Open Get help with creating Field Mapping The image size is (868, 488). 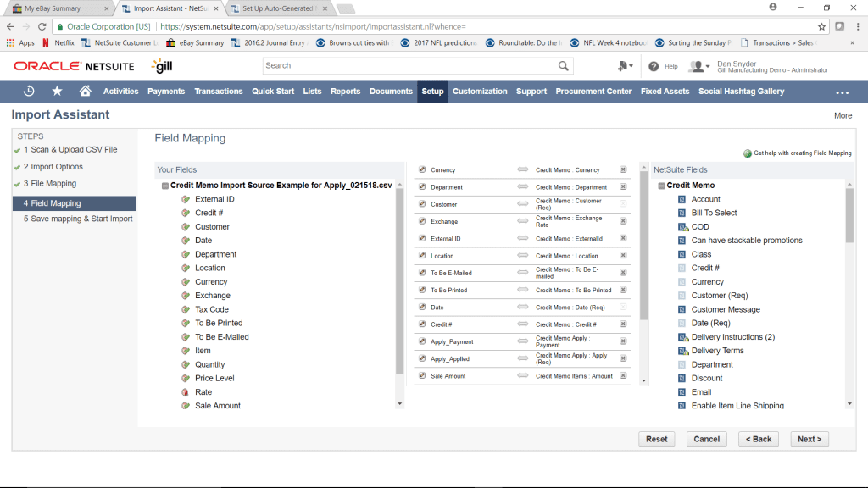pos(802,153)
